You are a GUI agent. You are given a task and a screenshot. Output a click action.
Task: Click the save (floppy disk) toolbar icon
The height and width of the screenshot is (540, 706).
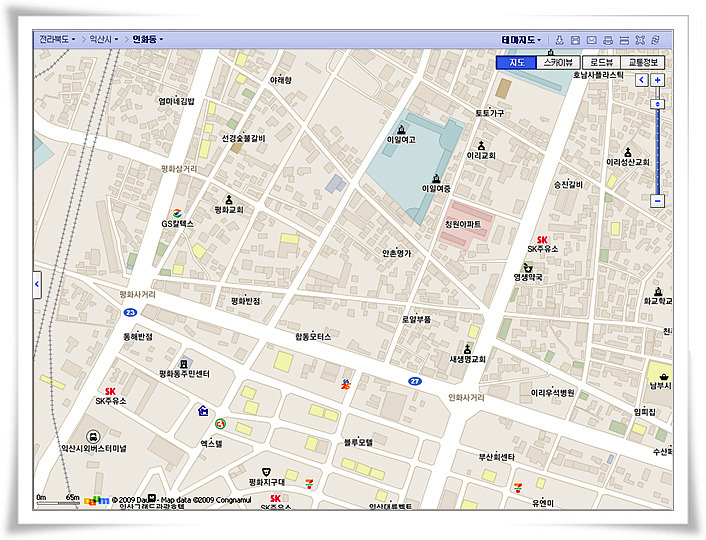[575, 40]
